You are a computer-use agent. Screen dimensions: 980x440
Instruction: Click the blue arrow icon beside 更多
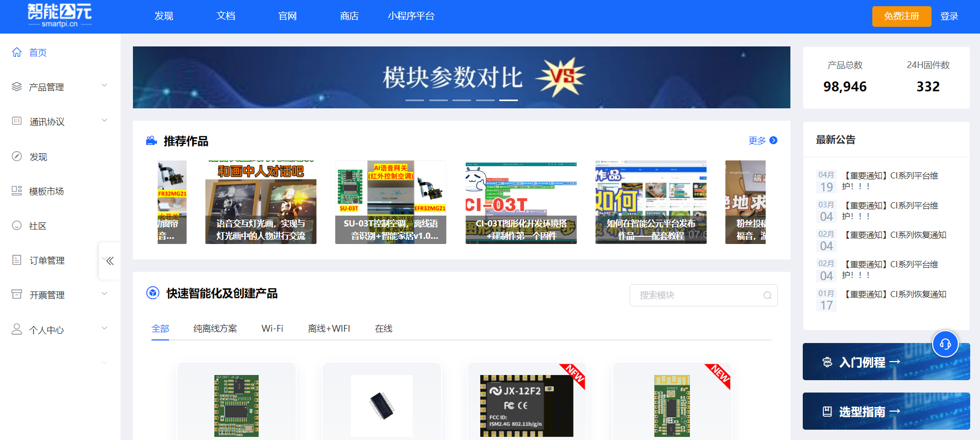773,140
